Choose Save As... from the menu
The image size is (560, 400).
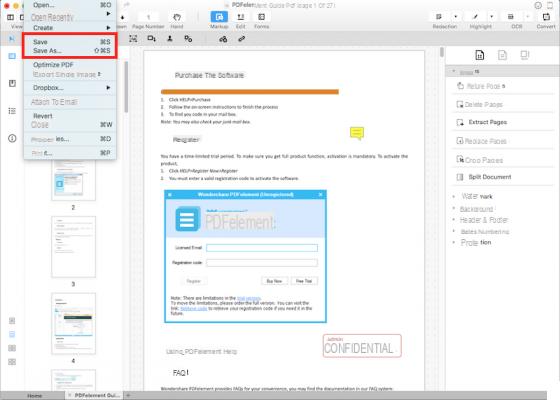click(x=70, y=51)
